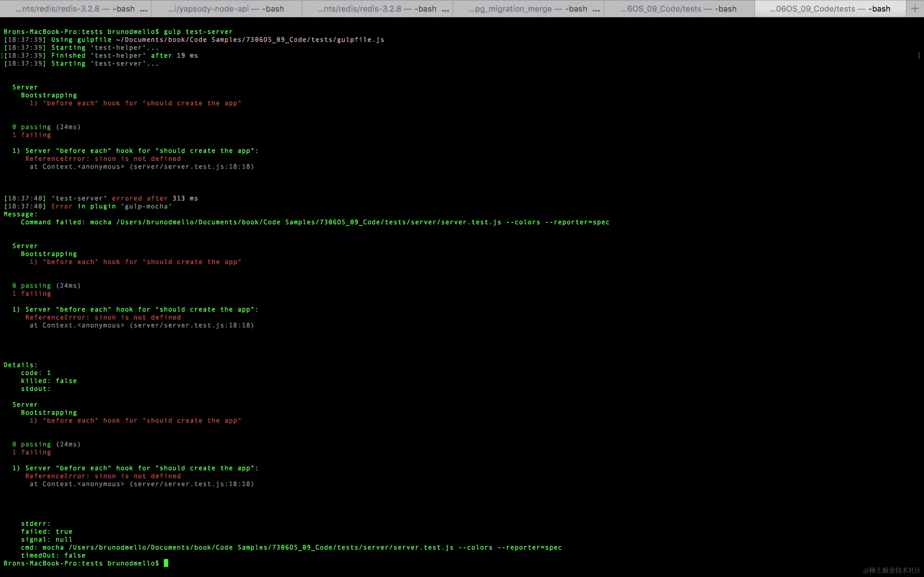Switch to the inactive 6OS_09_Code/tests tab
The width and height of the screenshot is (924, 577).
click(x=679, y=9)
